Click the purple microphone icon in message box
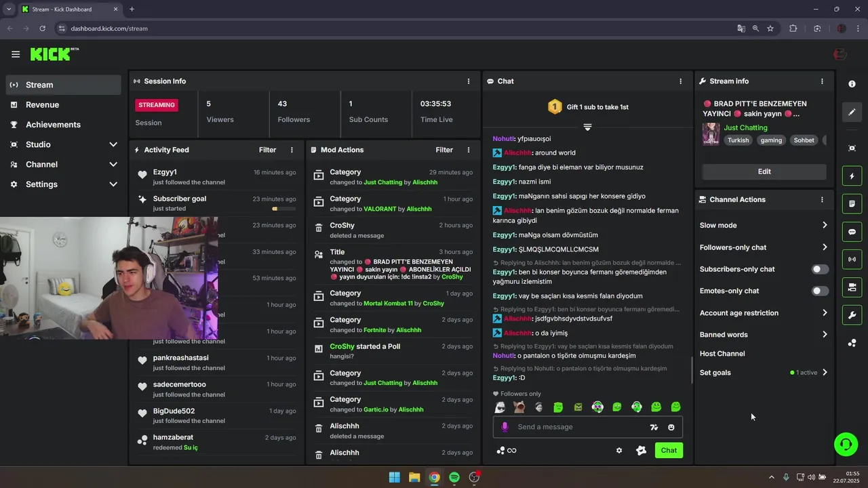868x488 pixels. coord(505,427)
